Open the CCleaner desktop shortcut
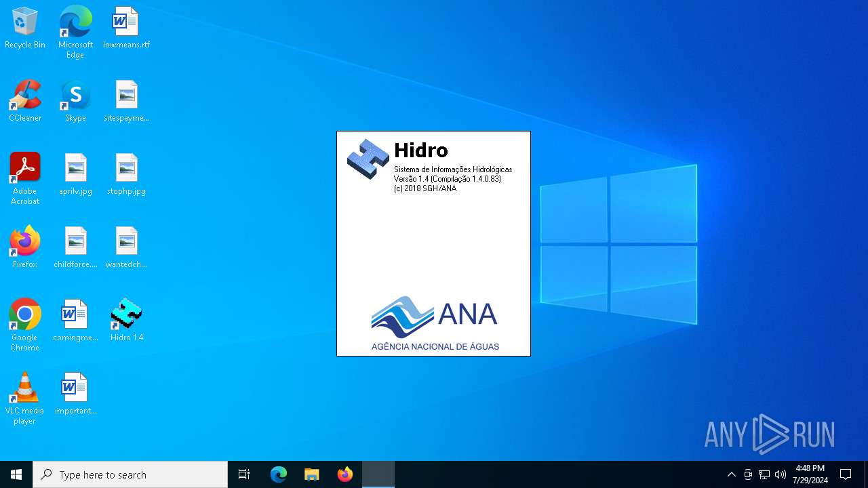This screenshot has height=488, width=868. [x=25, y=101]
